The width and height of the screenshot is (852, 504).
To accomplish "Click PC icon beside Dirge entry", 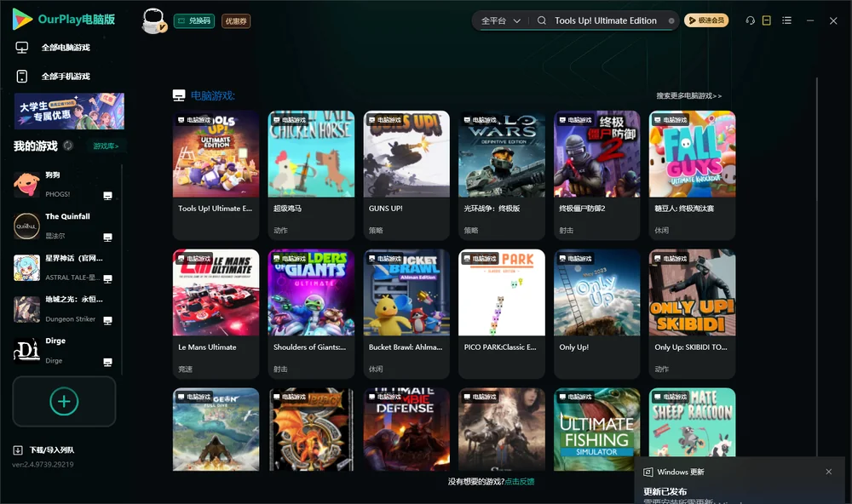I will pos(107,363).
